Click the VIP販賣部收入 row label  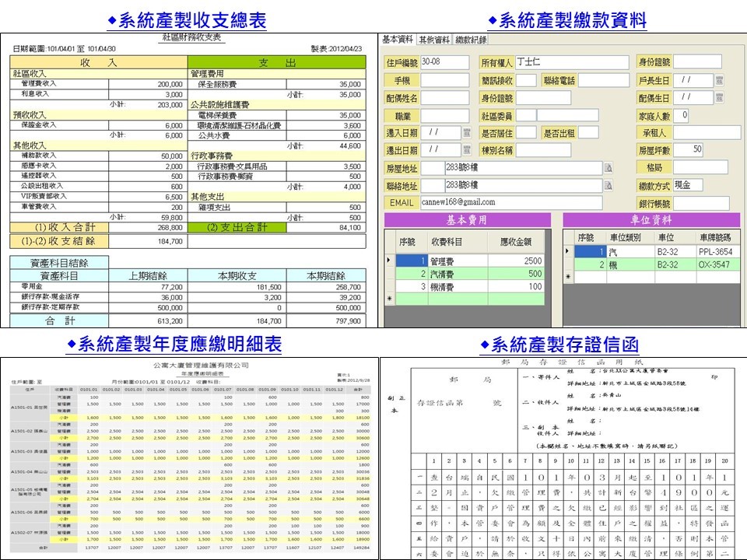pyautogui.click(x=44, y=196)
